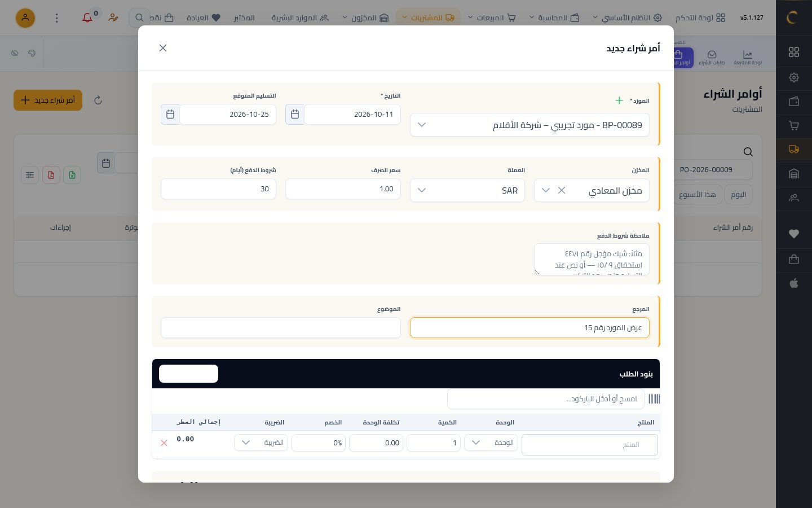Click the اليوم today filter button
This screenshot has height=508, width=812.
click(738, 195)
